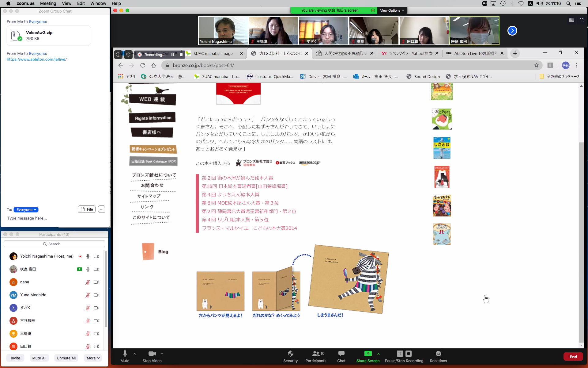Viewport: 588px width, 368px height.
Task: Open the Security shield icon
Action: coord(290,354)
